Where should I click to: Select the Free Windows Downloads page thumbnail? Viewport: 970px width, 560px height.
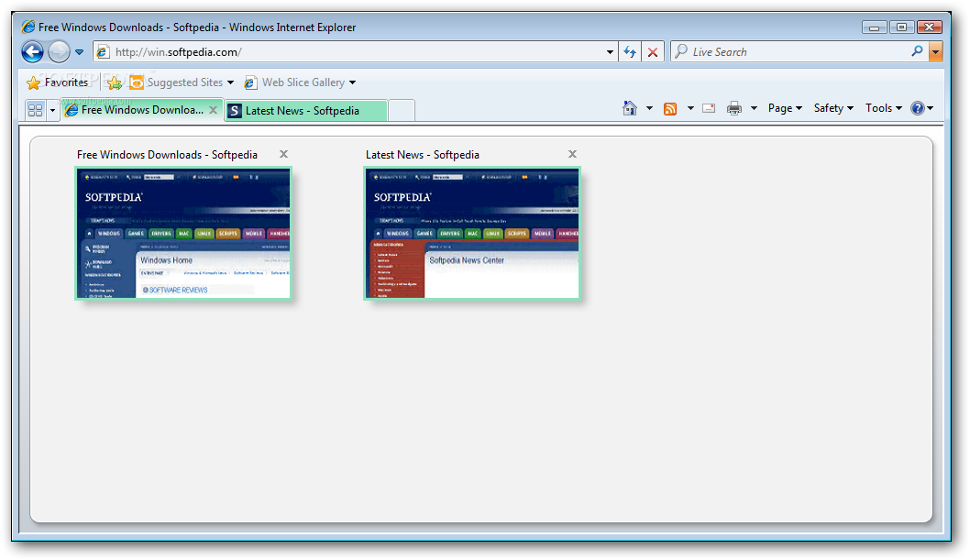(183, 234)
